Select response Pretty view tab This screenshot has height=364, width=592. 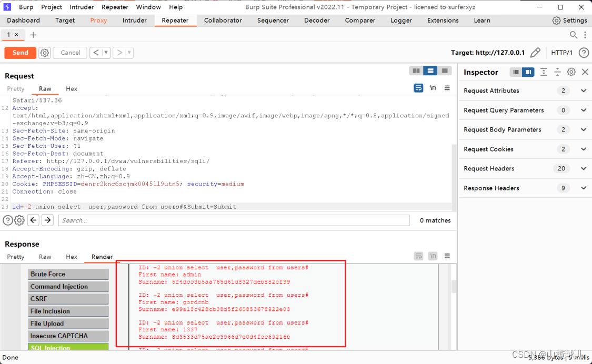tap(15, 257)
